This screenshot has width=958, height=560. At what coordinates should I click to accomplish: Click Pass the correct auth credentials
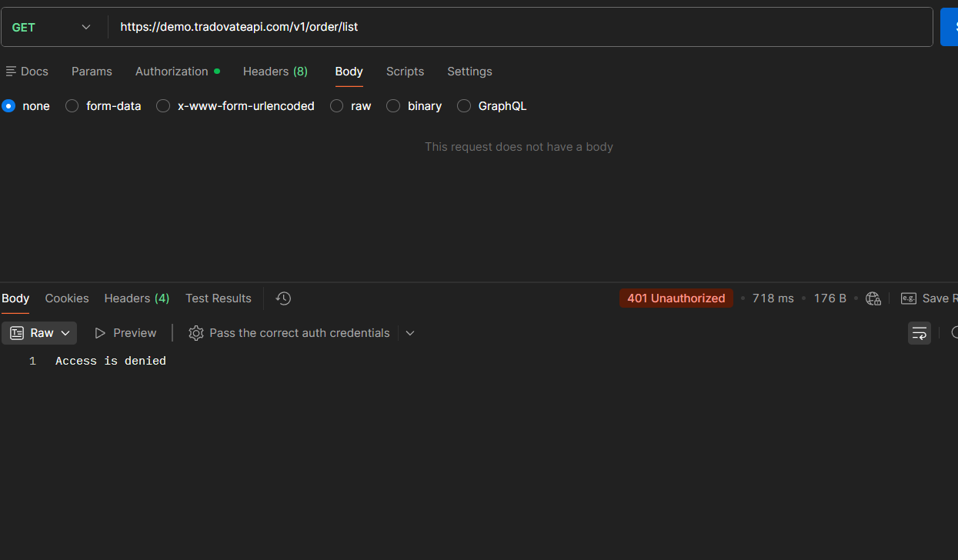(299, 333)
